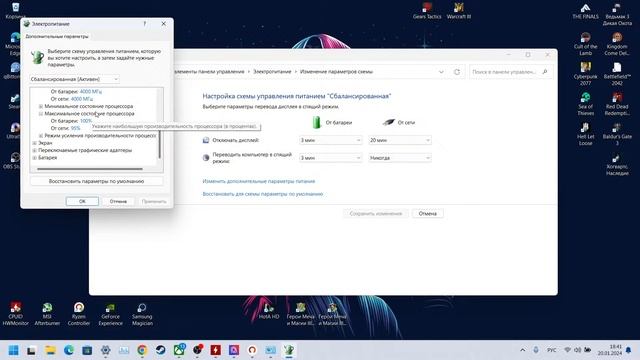Open Изменить дополнительные параметры питания link
This screenshot has width=640, height=360.
[x=259, y=181]
